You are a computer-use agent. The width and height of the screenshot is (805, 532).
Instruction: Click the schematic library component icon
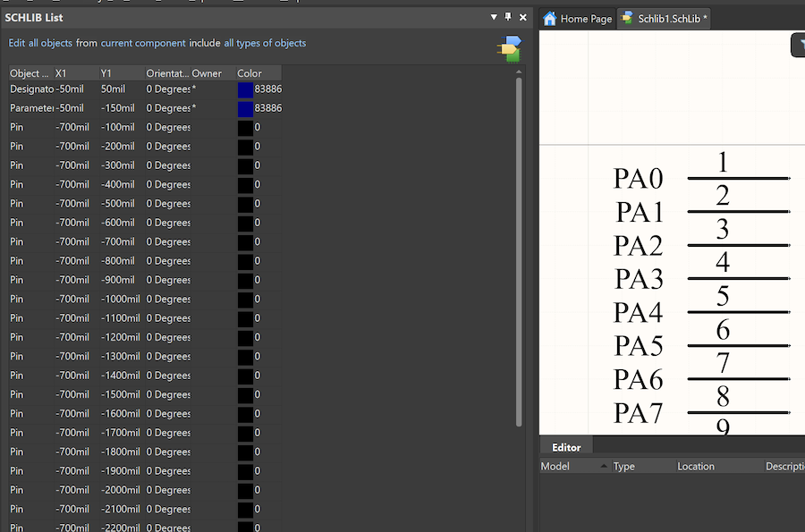point(509,49)
